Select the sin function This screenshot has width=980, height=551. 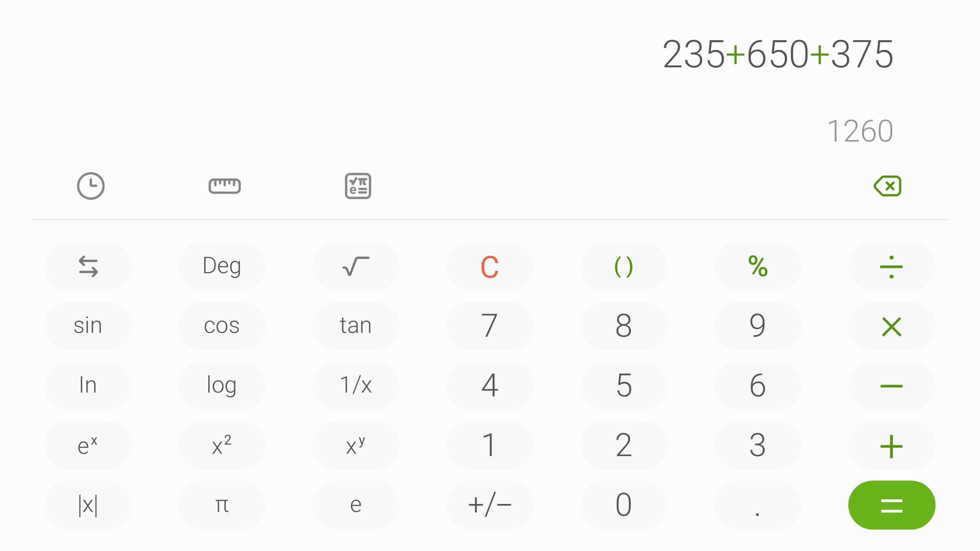tap(88, 326)
